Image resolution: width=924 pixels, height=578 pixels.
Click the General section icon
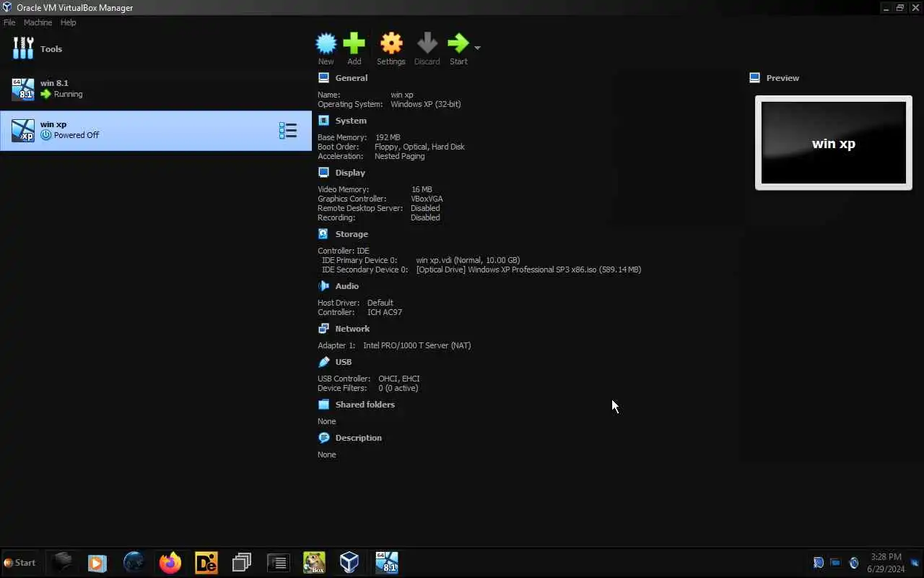pyautogui.click(x=323, y=78)
